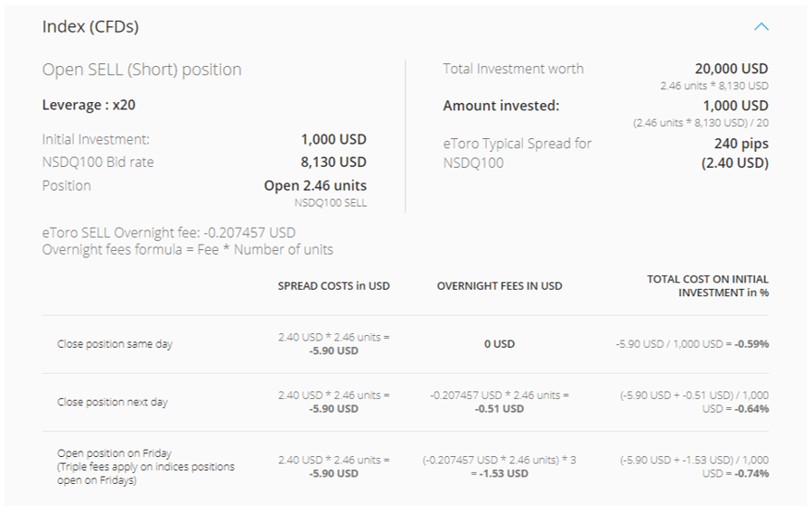Select the -0.59% total cost result
Image resolution: width=812 pixels, height=512 pixels.
click(x=751, y=344)
